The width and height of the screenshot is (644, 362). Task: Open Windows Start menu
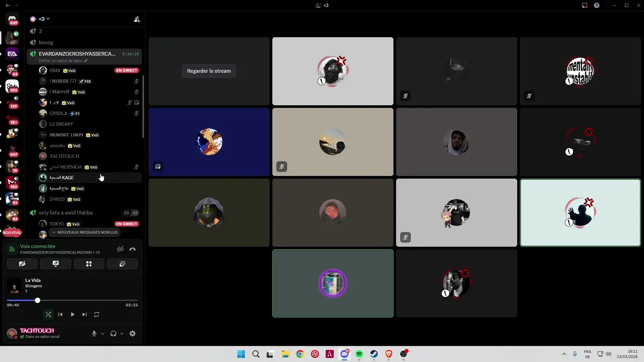(241, 354)
